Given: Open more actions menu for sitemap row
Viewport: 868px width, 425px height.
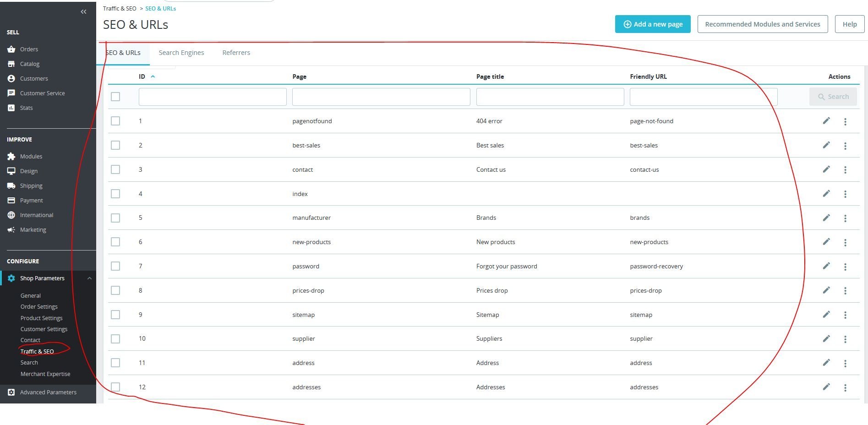Looking at the screenshot, I should coord(845,315).
